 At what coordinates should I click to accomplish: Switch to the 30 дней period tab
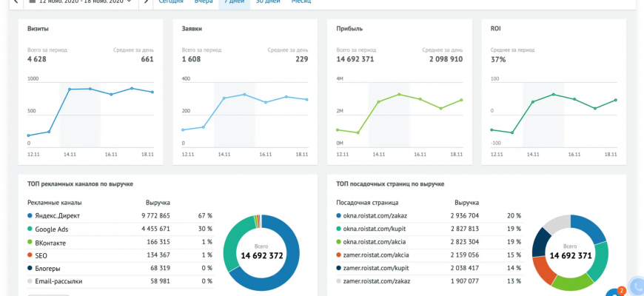[x=267, y=2]
